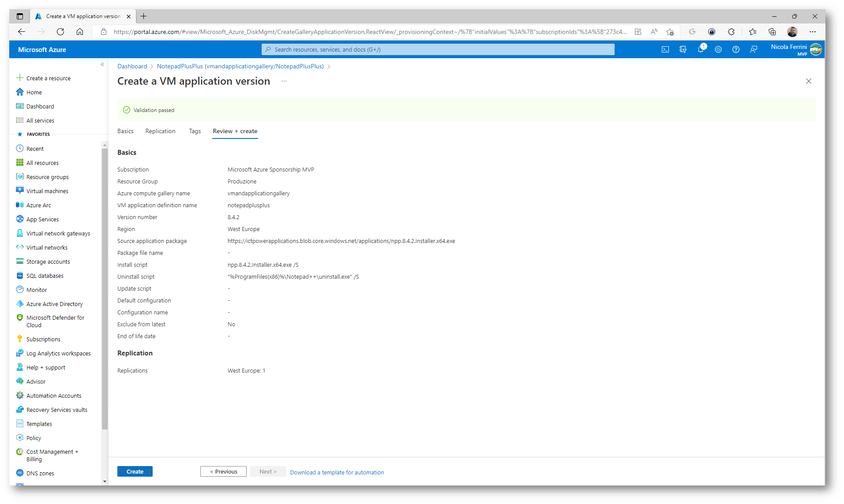The image size is (844, 504).
Task: Open the Feedback icon in Azure header
Action: tap(754, 49)
